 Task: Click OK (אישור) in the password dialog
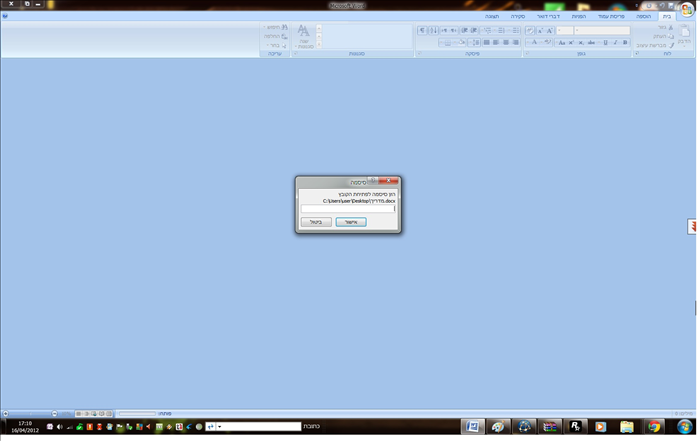[351, 222]
